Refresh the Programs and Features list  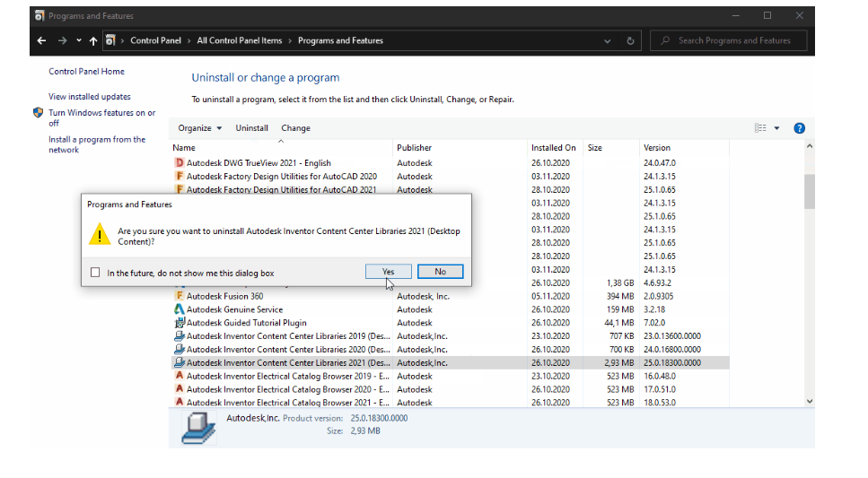coord(630,41)
